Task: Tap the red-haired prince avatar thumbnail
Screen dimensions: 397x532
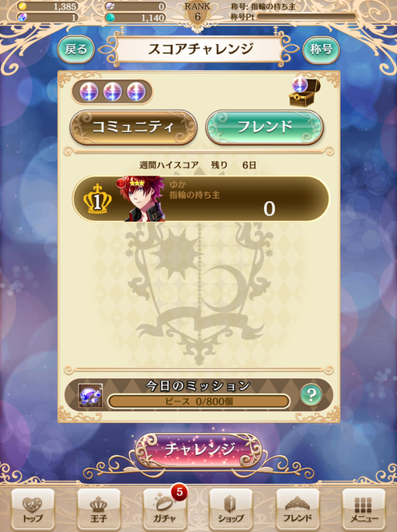Action: [x=142, y=199]
